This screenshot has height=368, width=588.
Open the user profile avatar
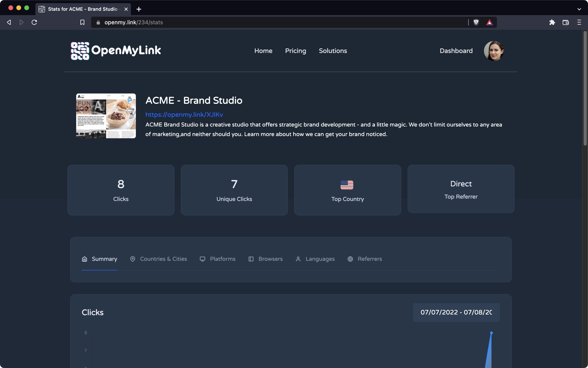(x=494, y=51)
